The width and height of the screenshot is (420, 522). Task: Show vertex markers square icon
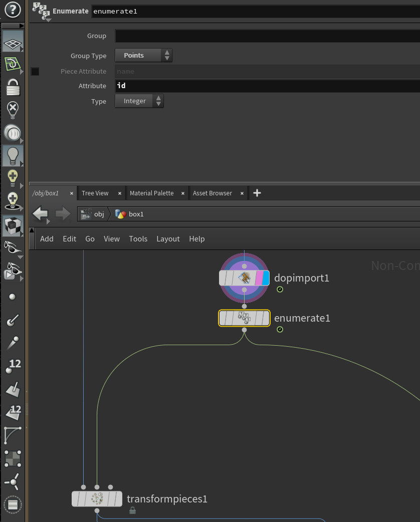pos(13,458)
